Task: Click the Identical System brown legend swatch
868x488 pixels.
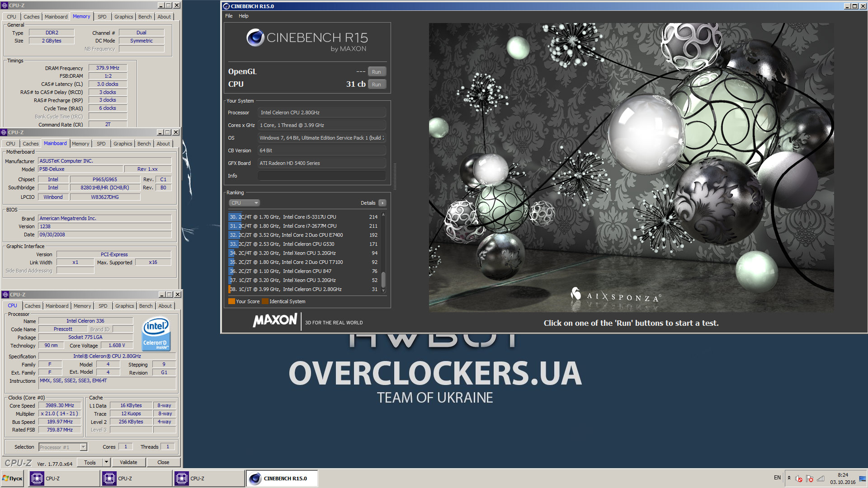Action: [x=265, y=301]
